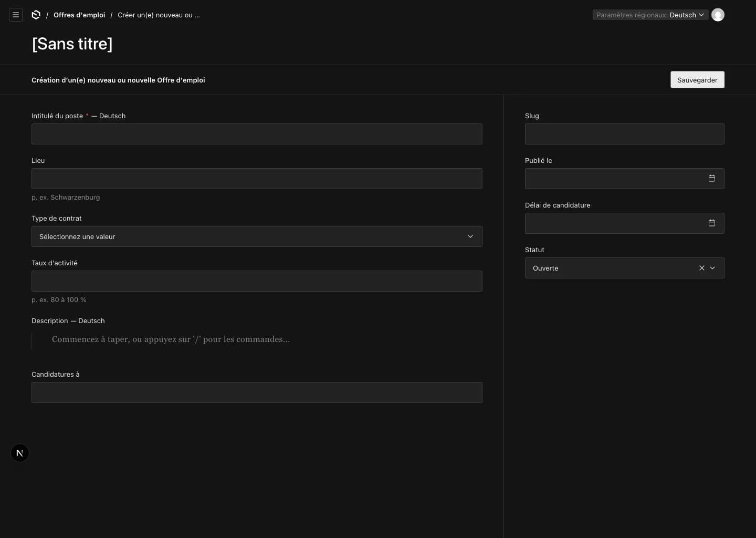Go to Offres d'emploi breadcrumb
756x538 pixels.
[x=79, y=15]
